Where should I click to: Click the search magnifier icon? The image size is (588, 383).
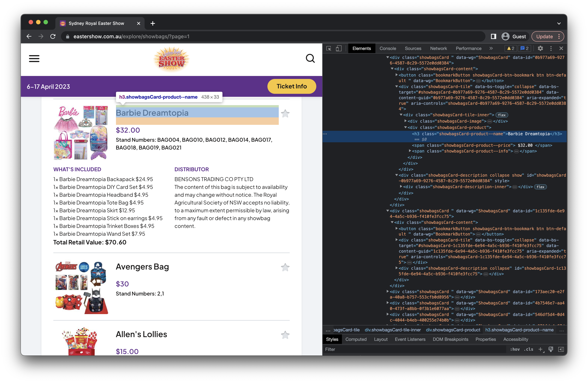[310, 59]
